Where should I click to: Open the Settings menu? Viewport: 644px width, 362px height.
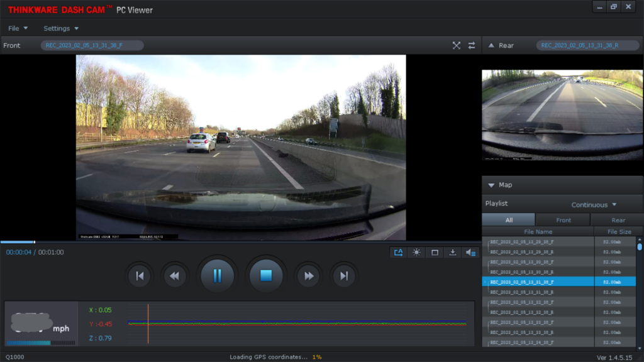coord(61,28)
